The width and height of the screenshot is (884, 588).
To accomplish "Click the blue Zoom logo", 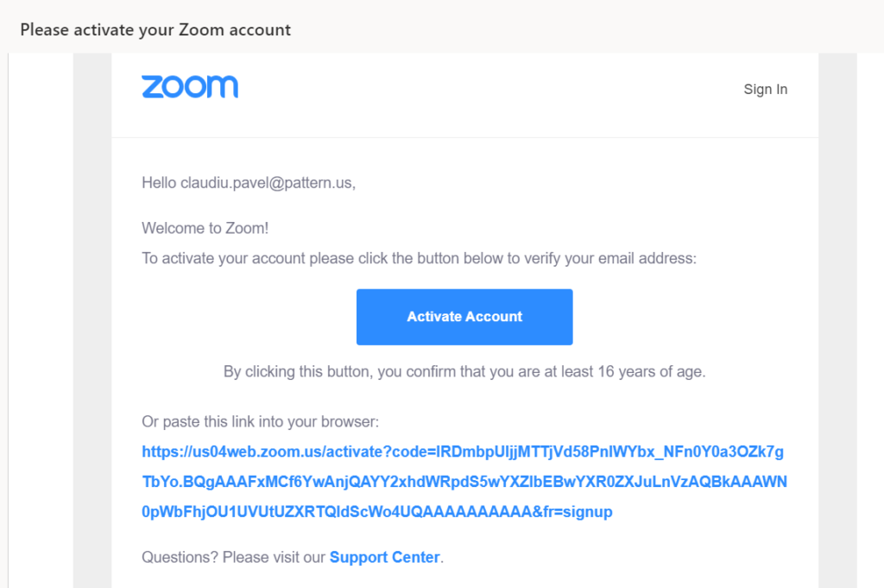I will click(x=190, y=87).
